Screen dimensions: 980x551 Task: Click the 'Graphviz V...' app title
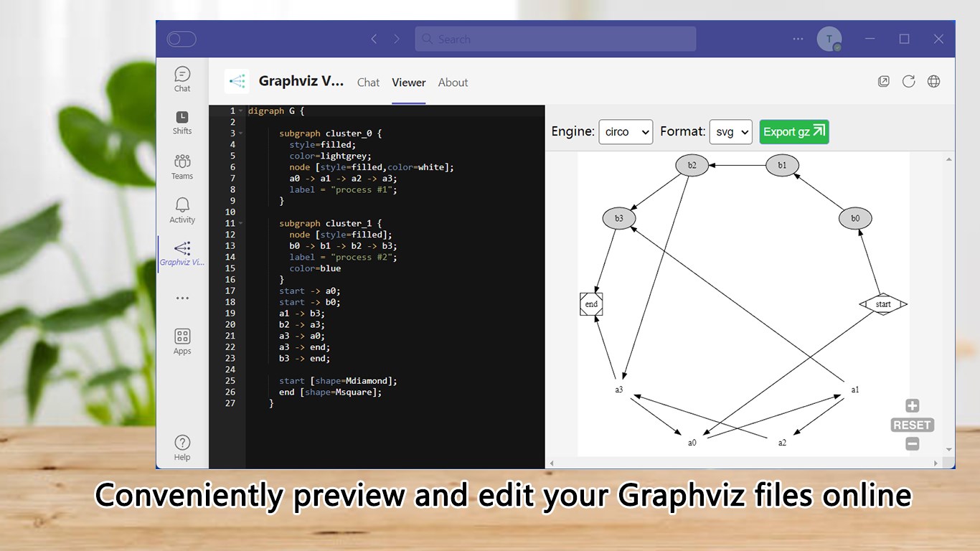click(x=301, y=81)
